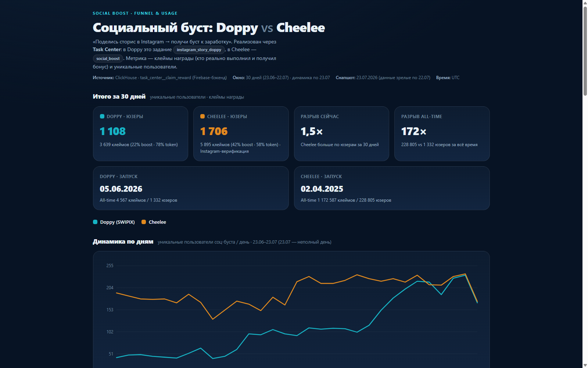Click the teal Doppy (SWIPIX) legend swatch

point(95,222)
